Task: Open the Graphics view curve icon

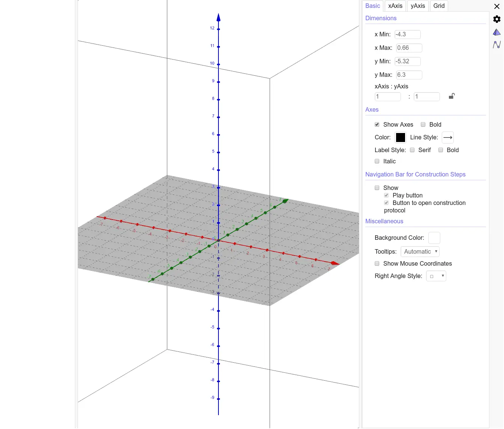Action: point(497,45)
